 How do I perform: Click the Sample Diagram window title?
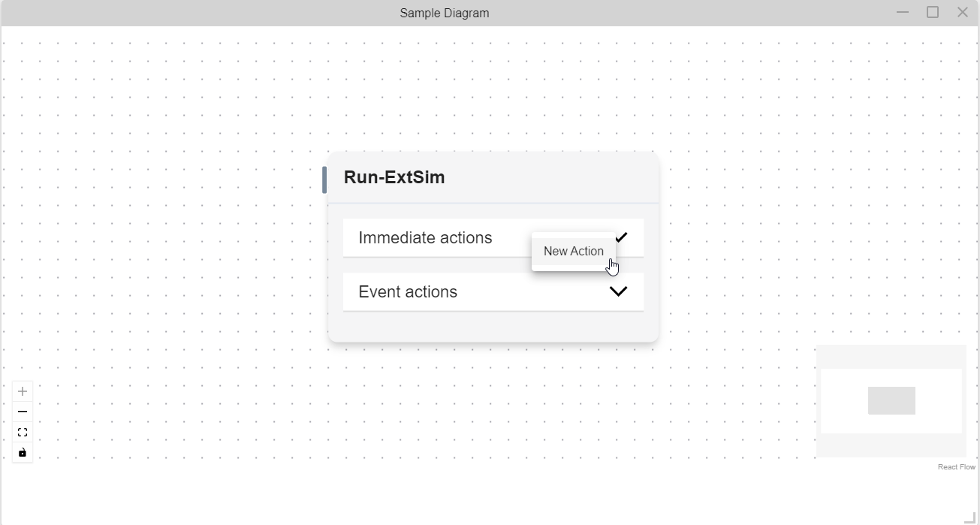(445, 13)
